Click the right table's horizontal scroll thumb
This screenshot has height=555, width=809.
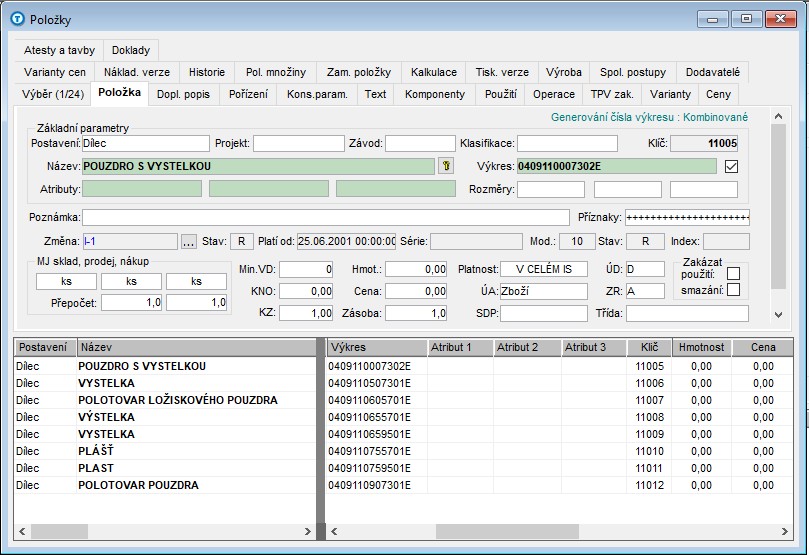click(x=507, y=531)
